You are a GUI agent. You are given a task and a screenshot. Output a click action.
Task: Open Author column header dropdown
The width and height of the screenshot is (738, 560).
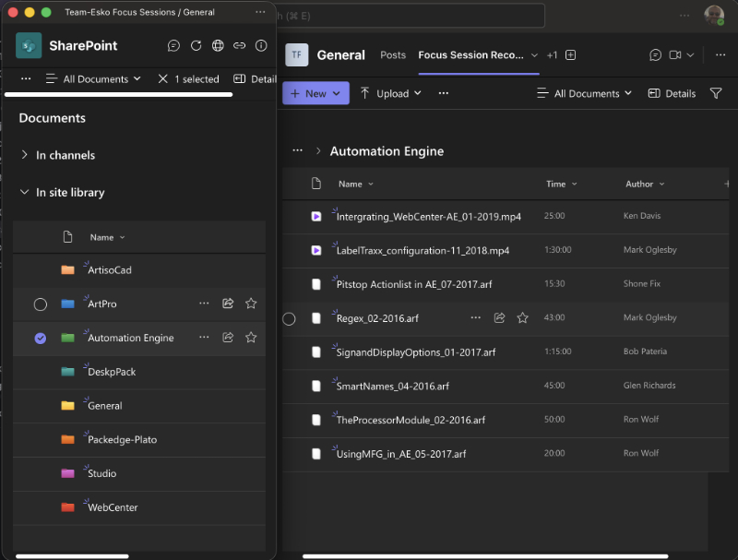click(645, 184)
